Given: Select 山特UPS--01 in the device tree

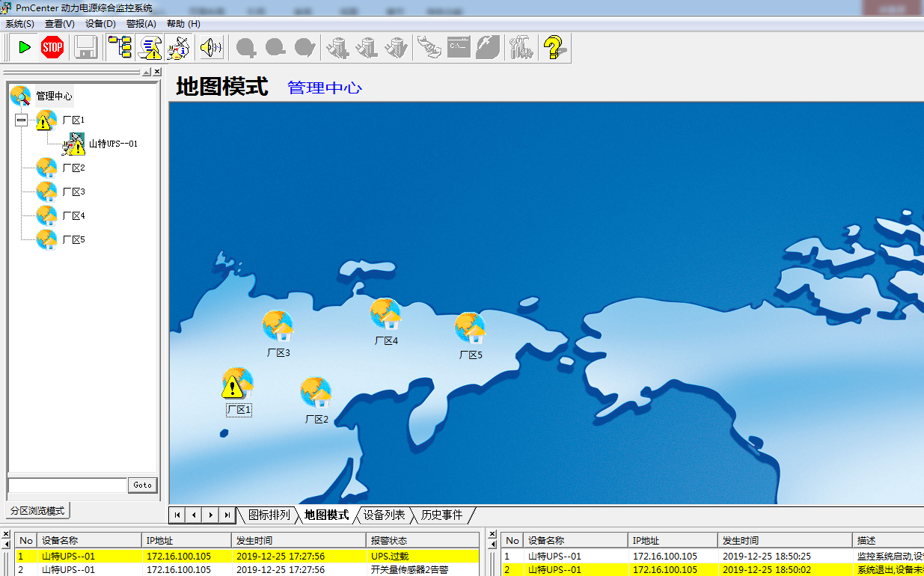Looking at the screenshot, I should point(113,144).
